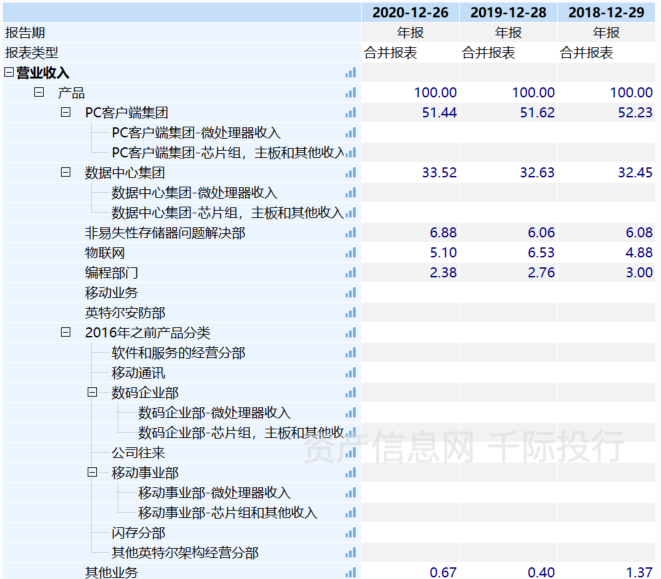
Task: Collapse the 数据中心集团 group
Action: click(66, 173)
